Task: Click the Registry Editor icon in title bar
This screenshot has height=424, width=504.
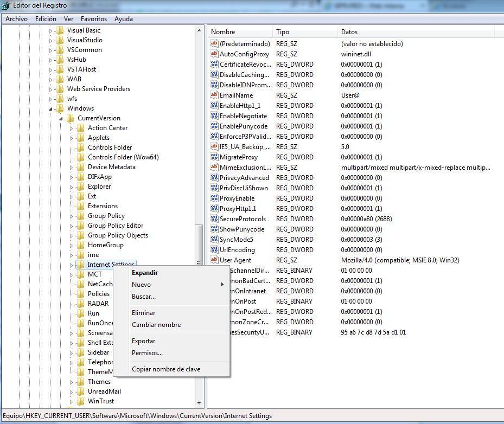Action: pos(6,5)
